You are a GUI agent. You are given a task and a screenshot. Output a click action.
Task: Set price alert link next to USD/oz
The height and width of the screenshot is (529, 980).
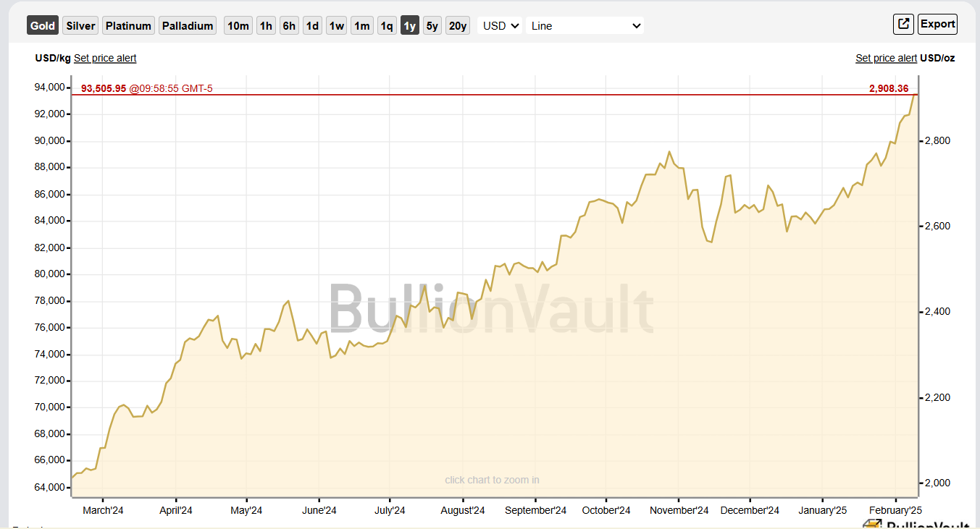click(x=886, y=58)
